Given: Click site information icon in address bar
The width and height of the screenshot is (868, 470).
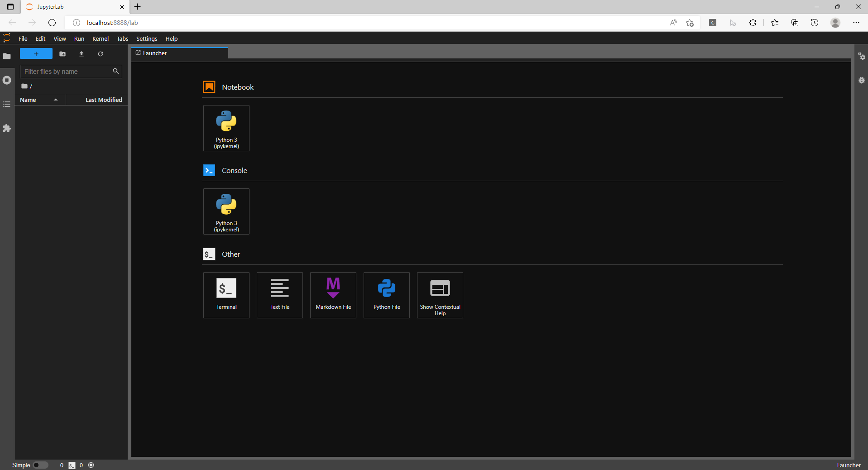Looking at the screenshot, I should tap(77, 23).
